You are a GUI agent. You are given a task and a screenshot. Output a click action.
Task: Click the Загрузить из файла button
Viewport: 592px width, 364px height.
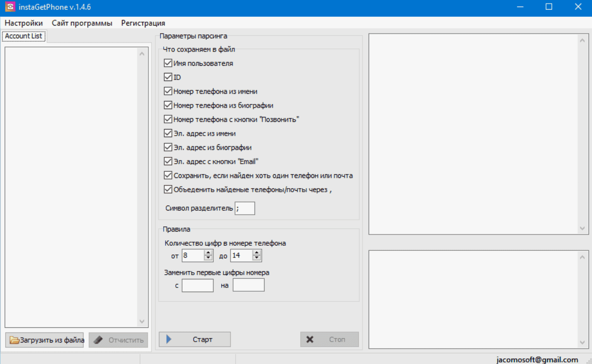[x=44, y=340]
